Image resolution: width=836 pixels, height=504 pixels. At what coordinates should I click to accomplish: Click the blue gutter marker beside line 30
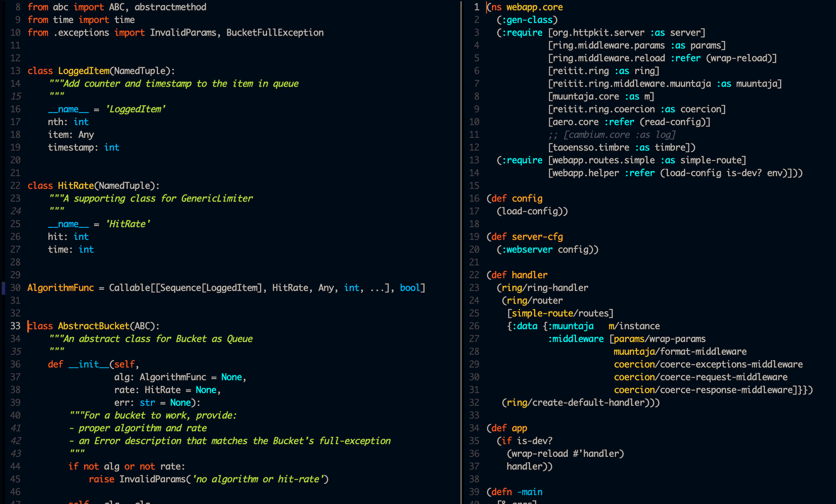coord(3,288)
